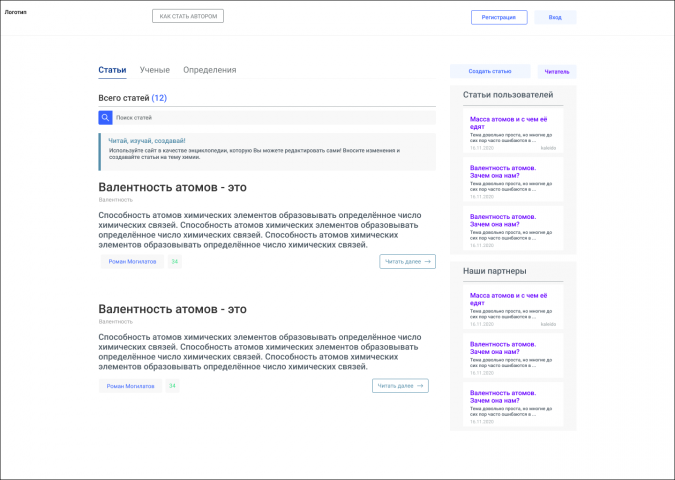Click the blue search magnifier icon

tap(105, 118)
